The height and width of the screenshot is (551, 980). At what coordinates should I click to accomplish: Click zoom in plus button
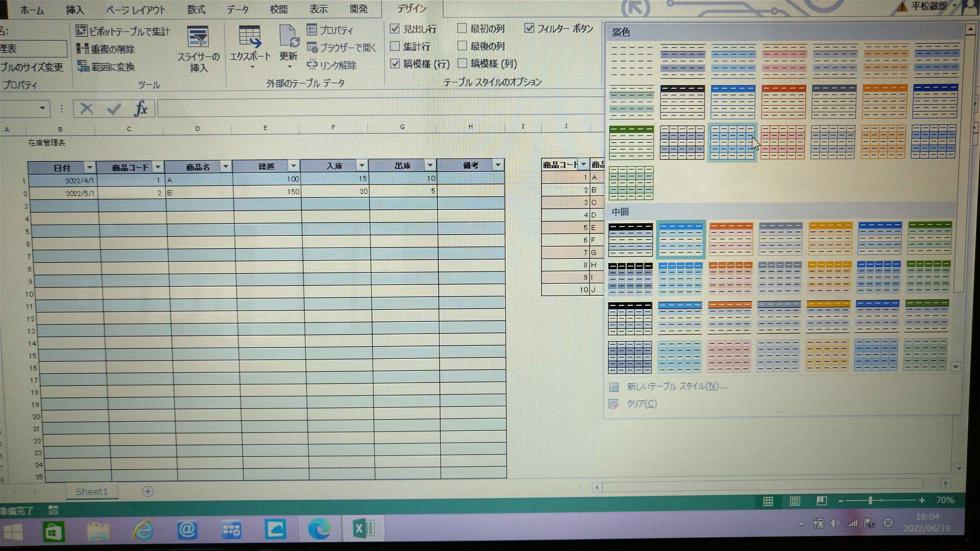coord(921,500)
